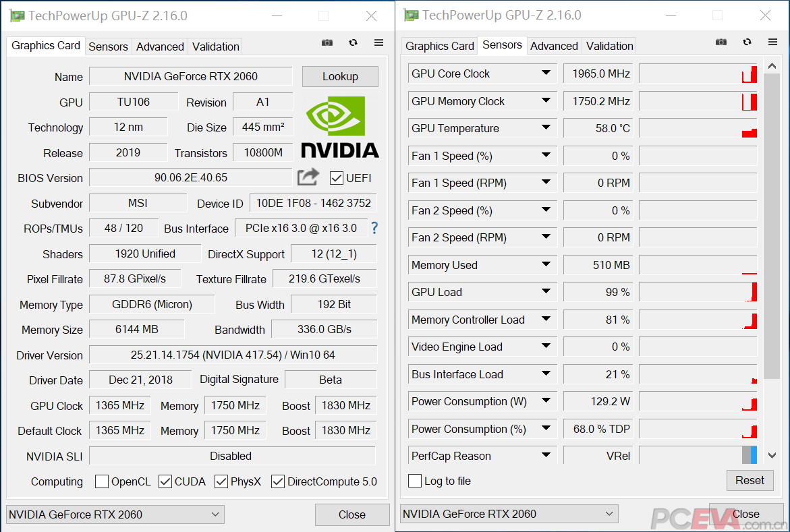Switch to Sensors tab in left window
The height and width of the screenshot is (532, 790).
coord(109,47)
